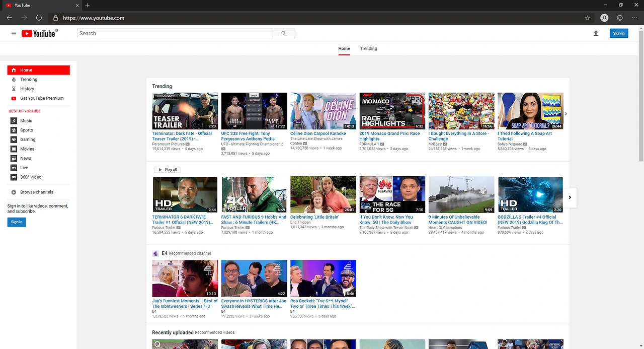Reload the page with refresh icon
Screen dimensions: 644x349
tap(39, 18)
